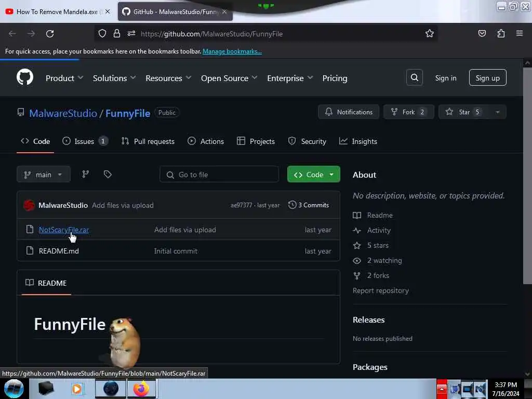The height and width of the screenshot is (399, 532).
Task: Click the MalwareStudio avatar in commit row
Action: pos(29,205)
